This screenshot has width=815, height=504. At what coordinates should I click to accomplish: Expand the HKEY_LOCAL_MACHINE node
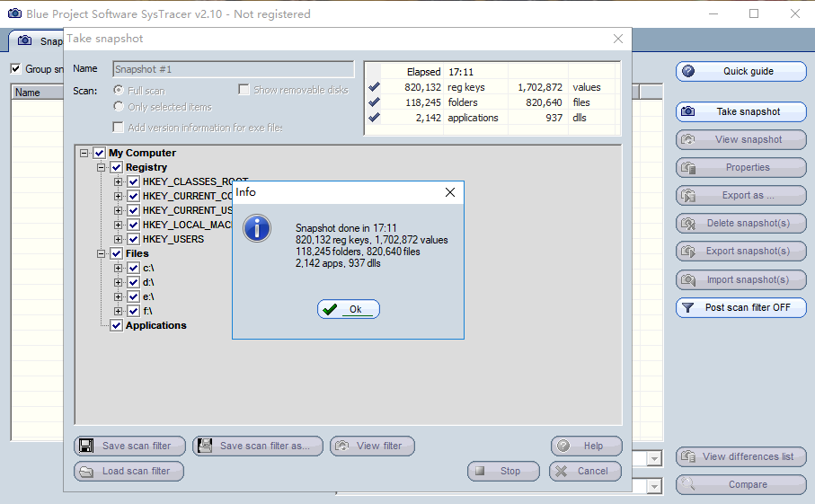118,225
